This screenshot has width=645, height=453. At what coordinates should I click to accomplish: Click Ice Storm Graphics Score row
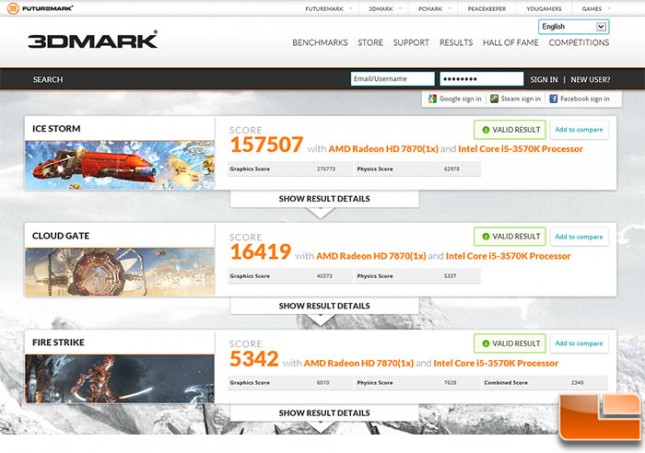(x=289, y=169)
